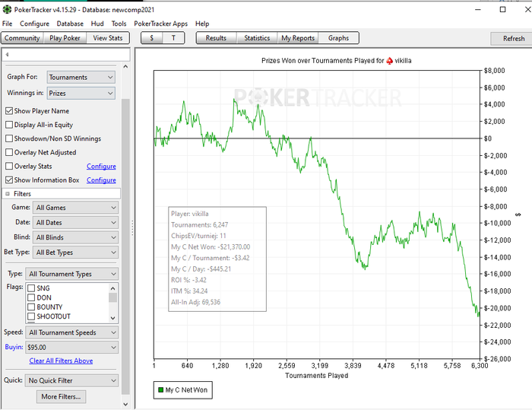Viewport: 532px width, 410px height.
Task: Open Graph For Tournaments dropdown
Action: 81,77
